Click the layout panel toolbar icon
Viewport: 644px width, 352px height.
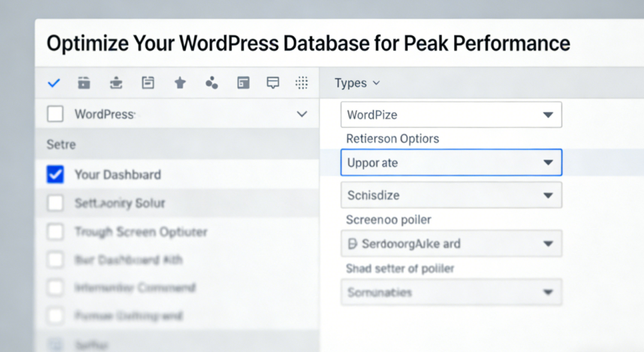coord(243,83)
